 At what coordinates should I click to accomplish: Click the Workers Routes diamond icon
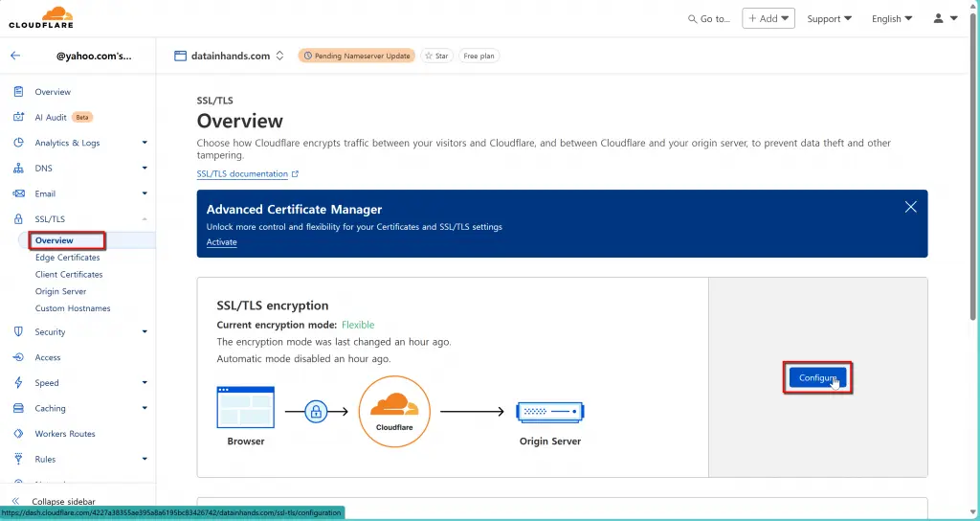point(19,434)
